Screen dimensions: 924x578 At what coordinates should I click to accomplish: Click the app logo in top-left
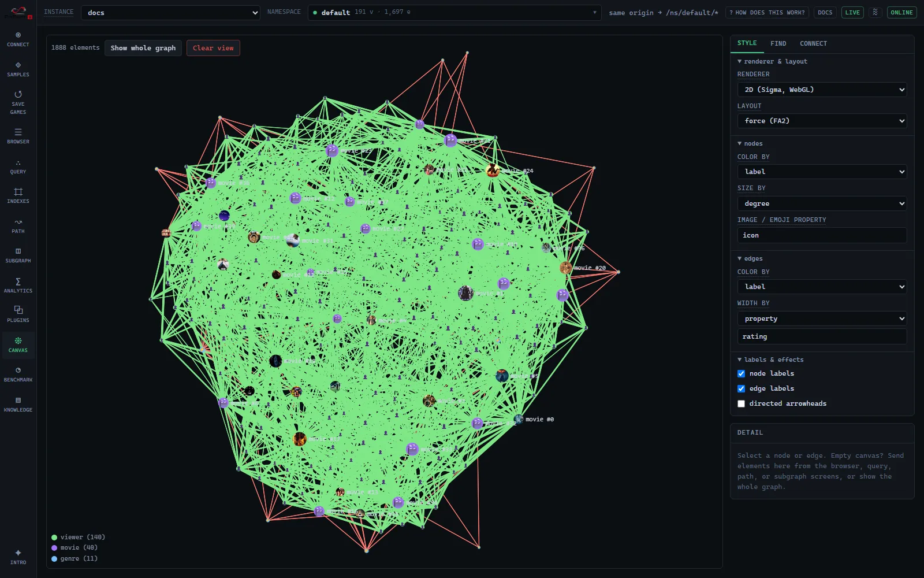pos(18,12)
